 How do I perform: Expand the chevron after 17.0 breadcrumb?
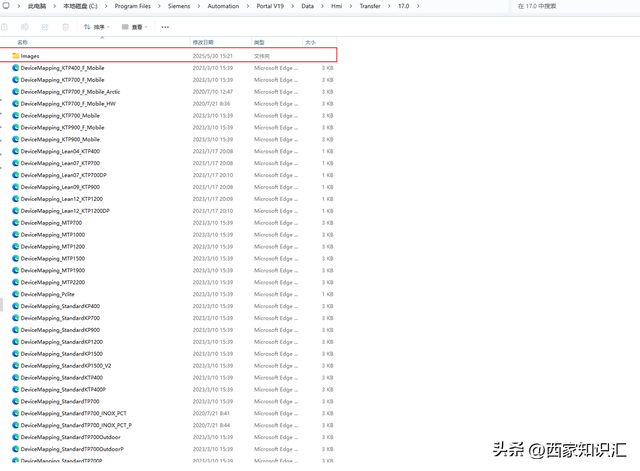418,6
